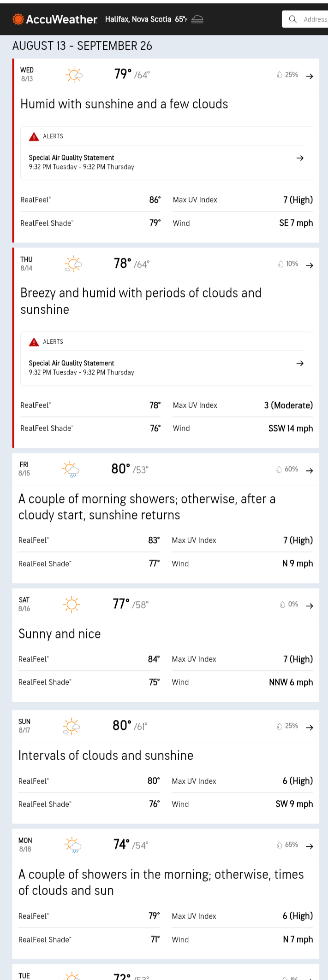Expand Sunday 8/17 forecast details arrow

pos(310,727)
